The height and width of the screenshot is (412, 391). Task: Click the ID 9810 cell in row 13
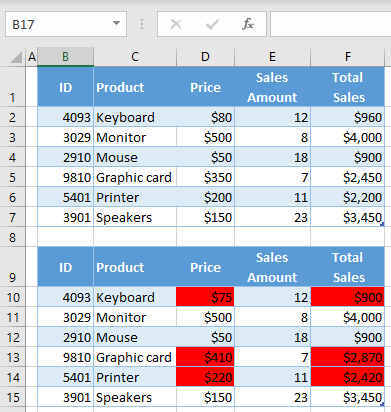[x=65, y=357]
